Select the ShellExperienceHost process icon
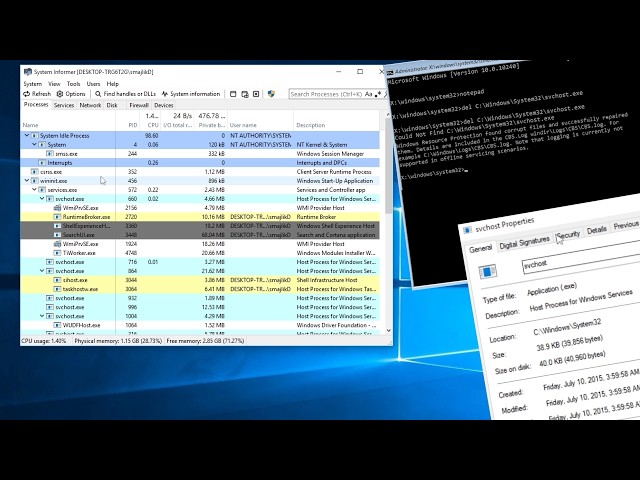Viewport: 640px width, 480px height. click(58, 226)
